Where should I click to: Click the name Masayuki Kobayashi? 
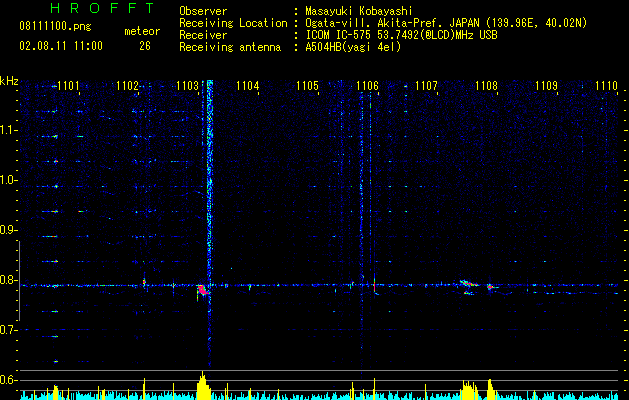359,11
